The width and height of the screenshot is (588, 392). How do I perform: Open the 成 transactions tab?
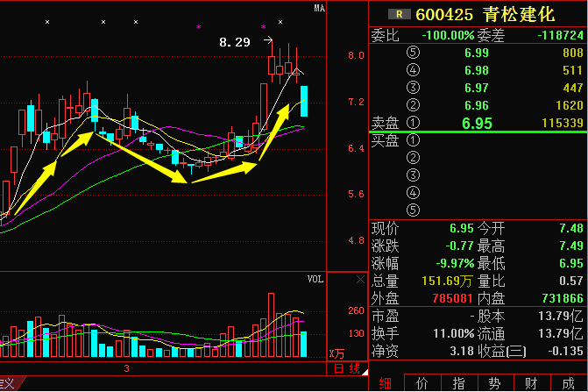click(569, 383)
